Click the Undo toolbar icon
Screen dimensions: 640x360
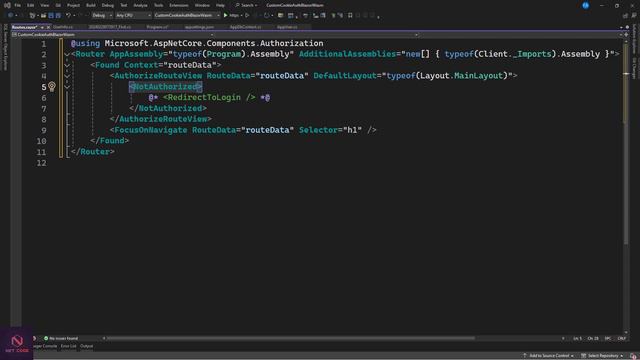coord(68,16)
